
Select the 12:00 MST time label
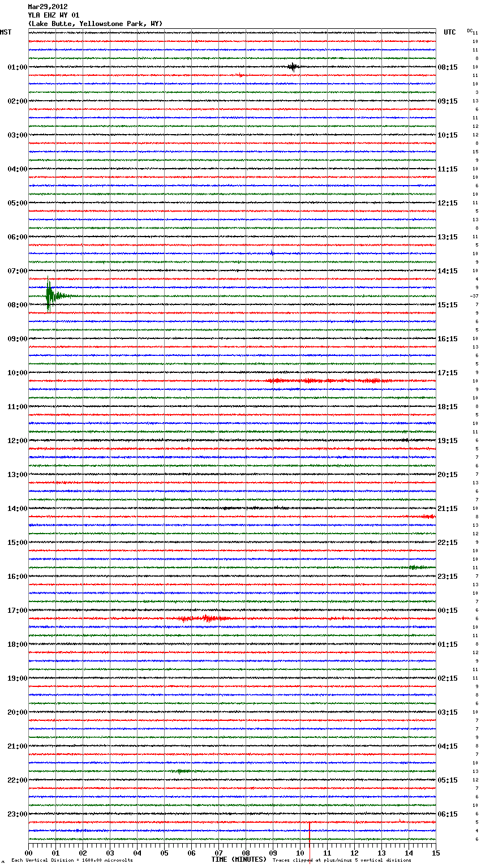[x=18, y=441]
